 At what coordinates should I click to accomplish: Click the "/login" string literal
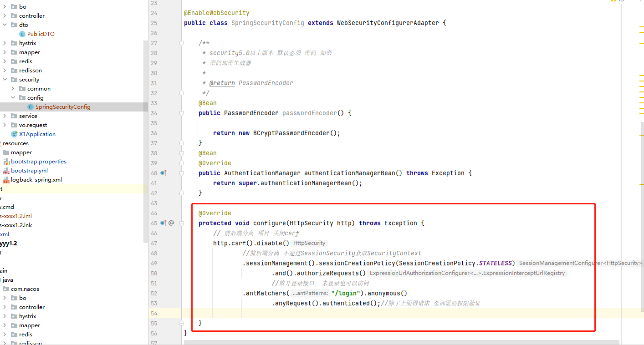[346, 293]
